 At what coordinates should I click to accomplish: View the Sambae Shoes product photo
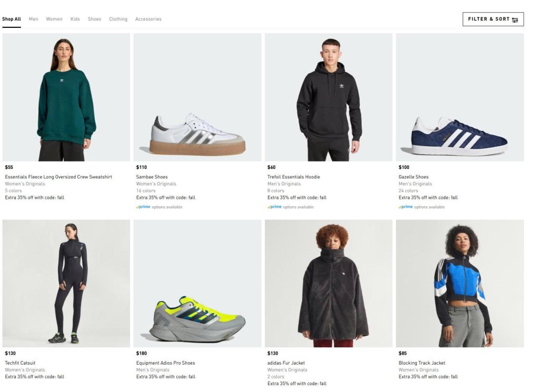[197, 97]
